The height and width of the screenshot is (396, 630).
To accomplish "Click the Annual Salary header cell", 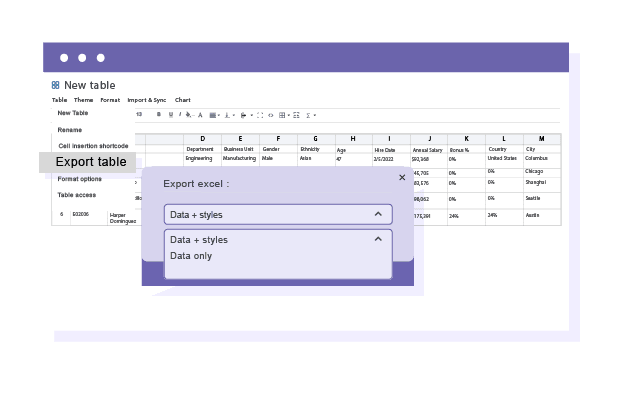I will click(429, 150).
